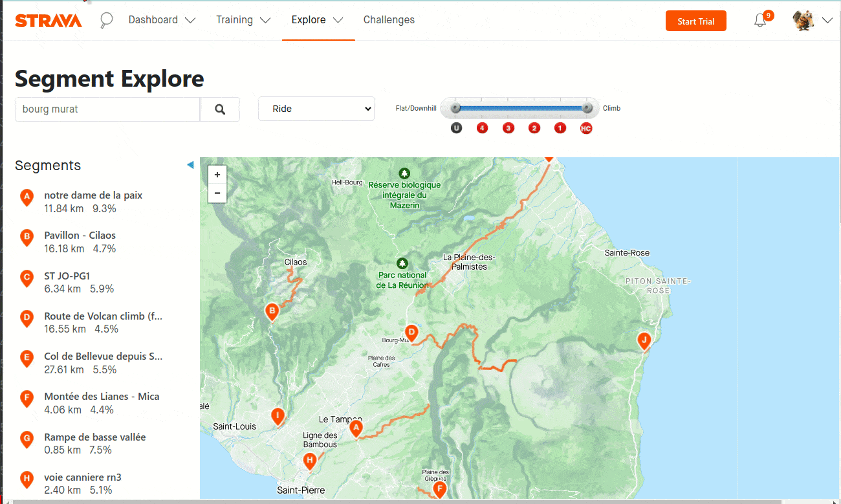Open segment Pavillon - Cilaos
The height and width of the screenshot is (504, 841).
tap(80, 235)
